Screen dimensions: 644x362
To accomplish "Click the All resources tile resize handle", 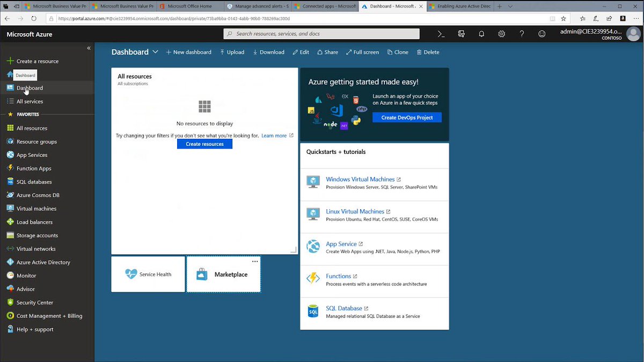I will pos(294,249).
